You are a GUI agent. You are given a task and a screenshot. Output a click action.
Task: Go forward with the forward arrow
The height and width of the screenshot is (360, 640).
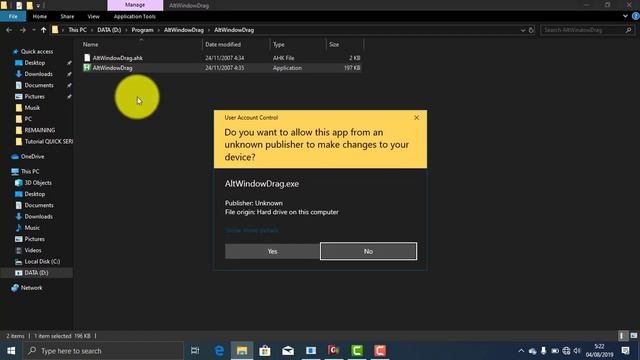(22, 30)
